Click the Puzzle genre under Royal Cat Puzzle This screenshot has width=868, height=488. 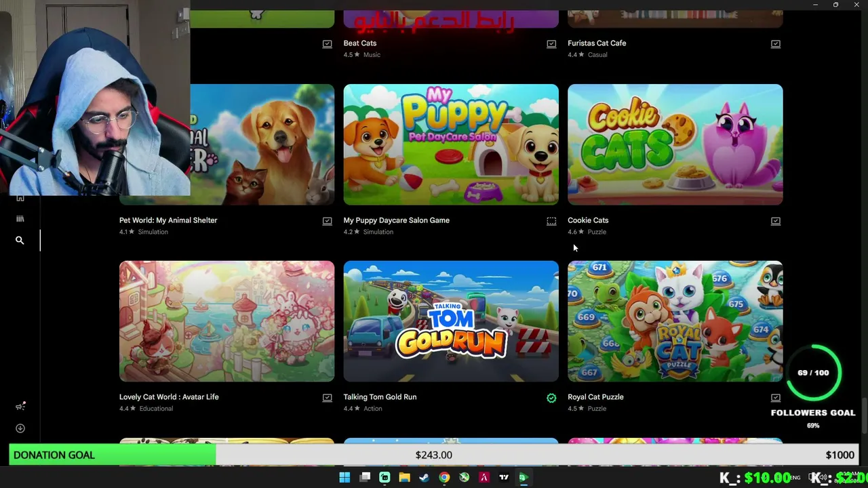(x=597, y=409)
